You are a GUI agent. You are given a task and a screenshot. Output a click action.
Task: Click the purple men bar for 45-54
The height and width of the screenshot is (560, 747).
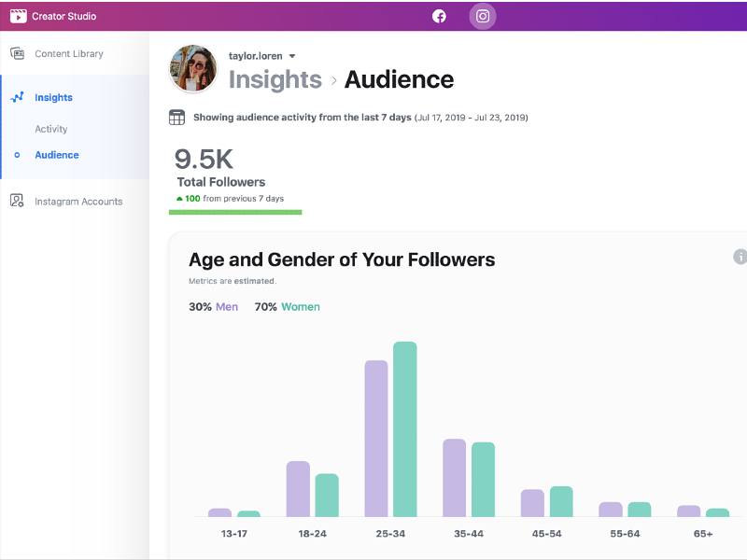point(532,503)
